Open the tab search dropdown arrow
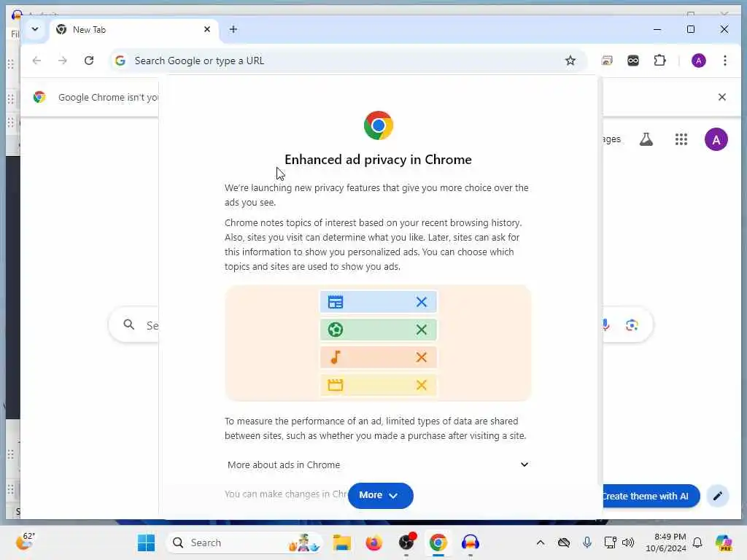Image resolution: width=747 pixels, height=560 pixels. click(x=35, y=29)
